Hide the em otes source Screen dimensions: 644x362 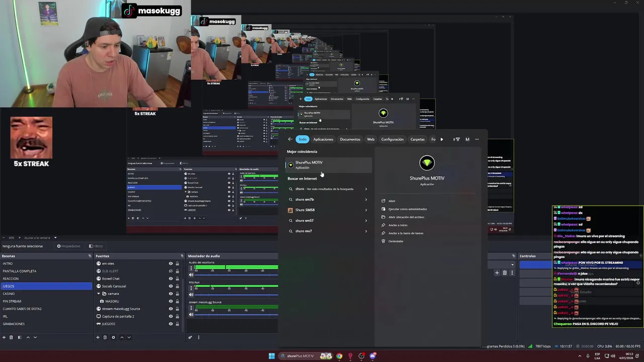click(x=171, y=263)
